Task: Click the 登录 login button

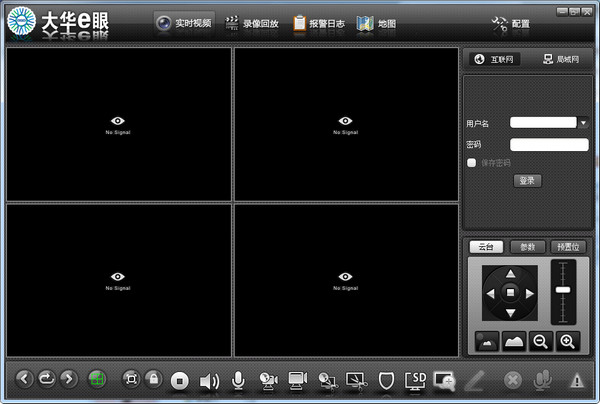Action: tap(527, 181)
